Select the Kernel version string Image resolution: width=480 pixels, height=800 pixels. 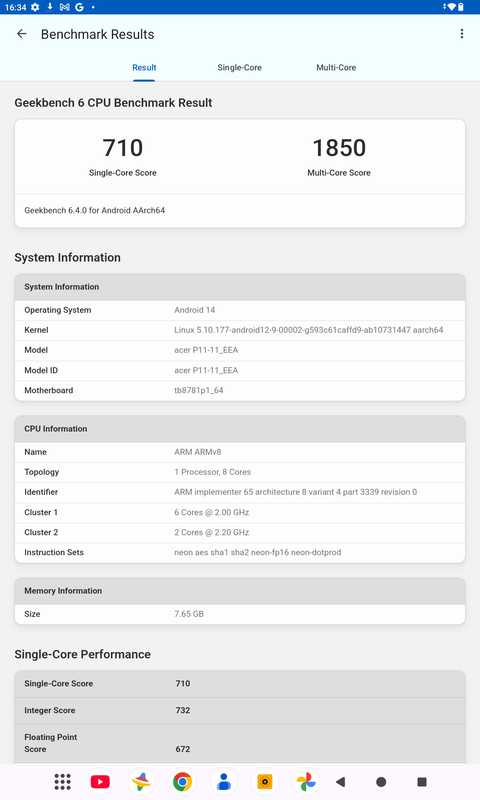point(309,330)
